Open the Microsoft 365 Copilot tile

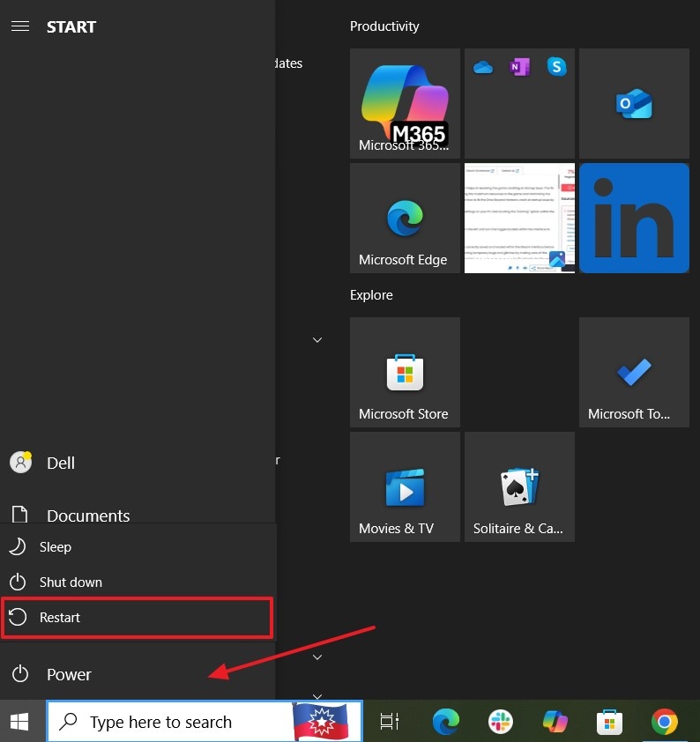[405, 103]
